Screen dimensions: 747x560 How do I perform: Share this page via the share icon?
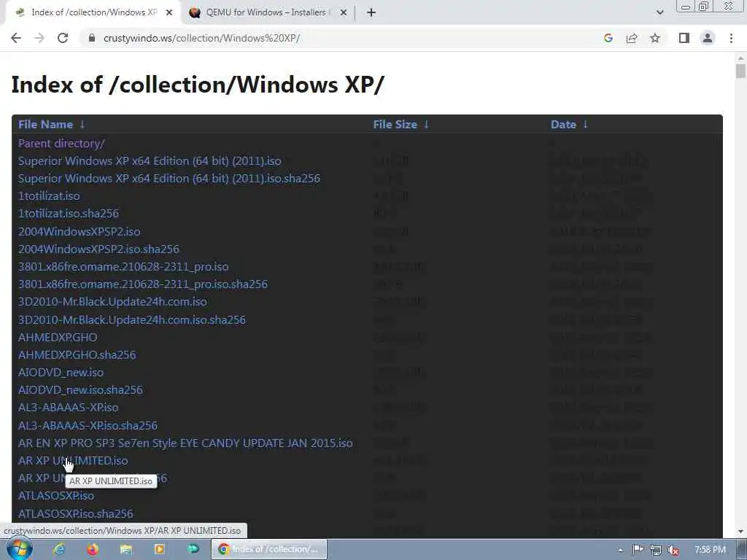(632, 38)
